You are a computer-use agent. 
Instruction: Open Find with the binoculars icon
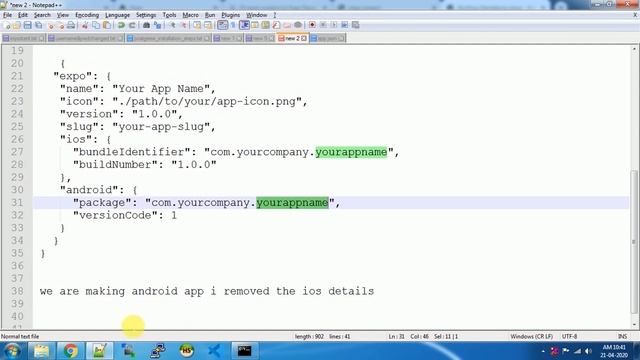click(x=146, y=25)
